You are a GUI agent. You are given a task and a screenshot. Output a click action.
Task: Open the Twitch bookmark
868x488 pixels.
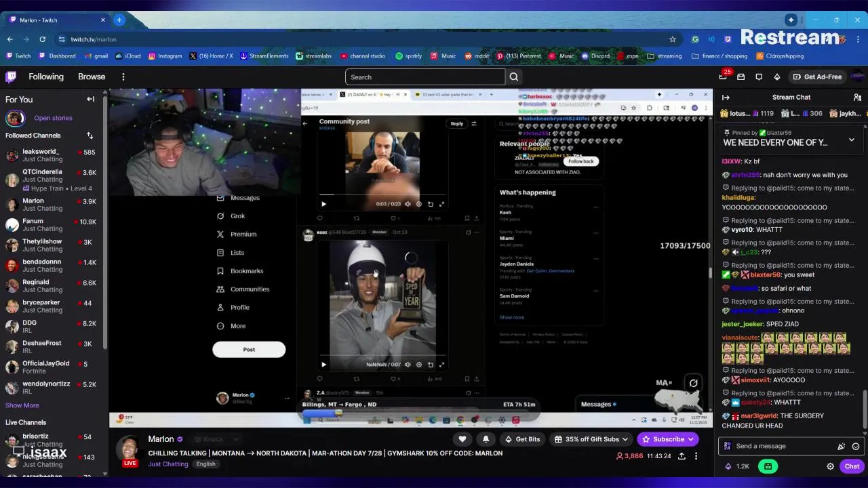18,56
